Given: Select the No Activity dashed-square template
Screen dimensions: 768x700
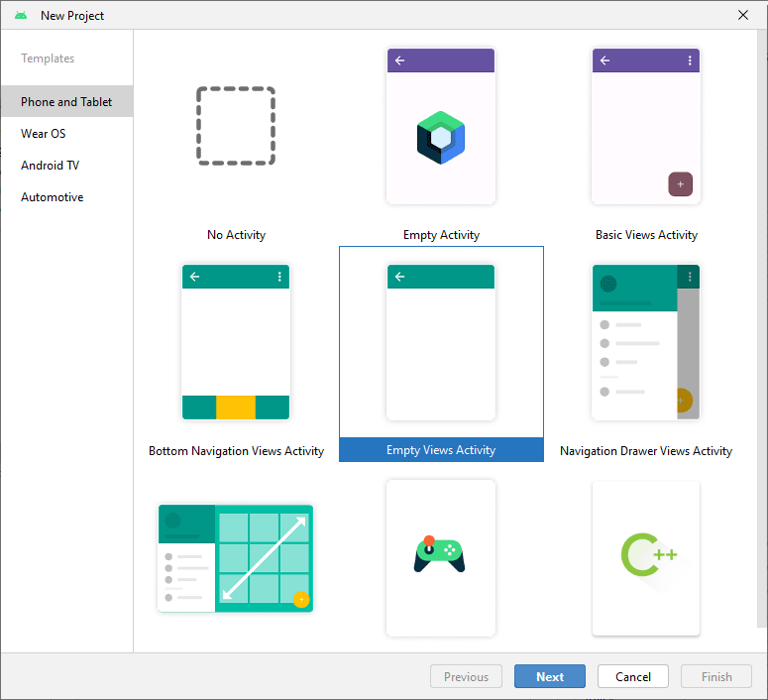Looking at the screenshot, I should pyautogui.click(x=236, y=126).
